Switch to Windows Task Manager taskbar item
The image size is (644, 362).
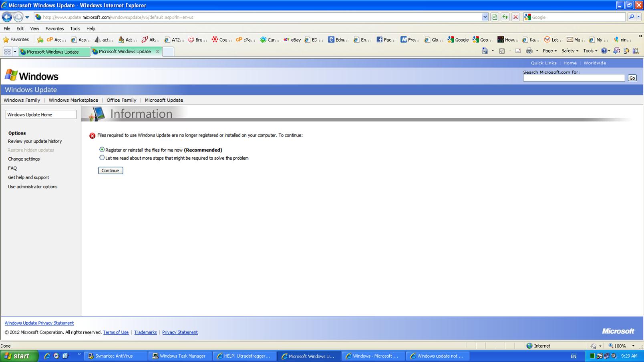(x=179, y=356)
